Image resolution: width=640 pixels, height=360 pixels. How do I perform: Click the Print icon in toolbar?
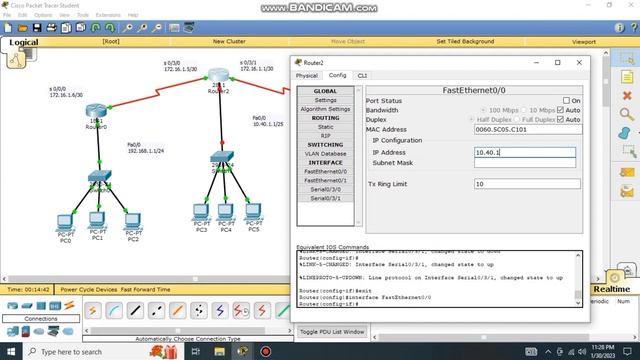51,28
